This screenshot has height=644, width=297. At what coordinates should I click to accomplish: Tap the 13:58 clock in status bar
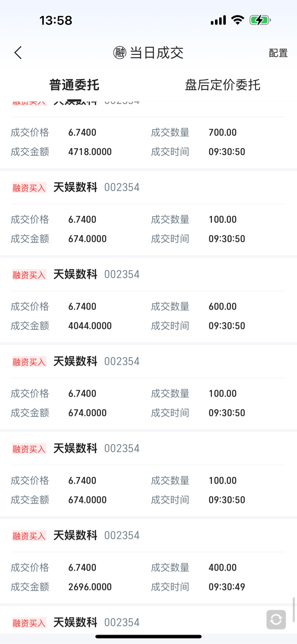pyautogui.click(x=56, y=20)
